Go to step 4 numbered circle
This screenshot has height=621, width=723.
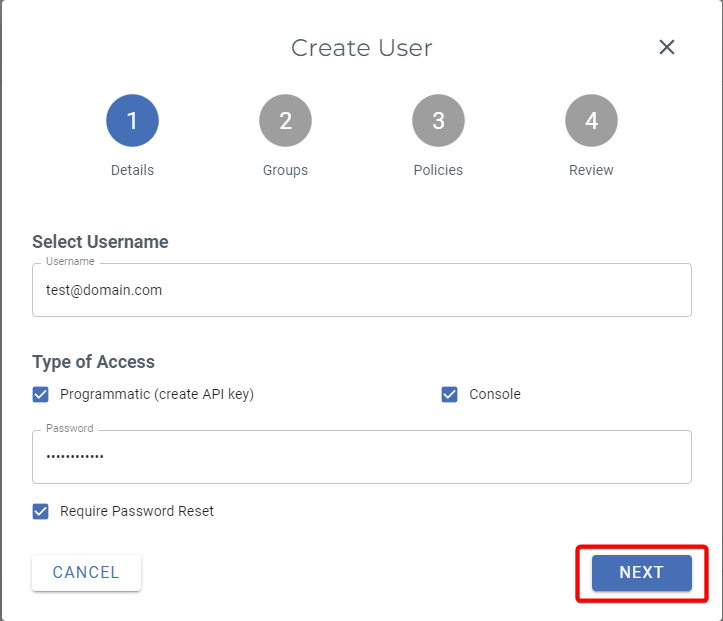tap(591, 121)
